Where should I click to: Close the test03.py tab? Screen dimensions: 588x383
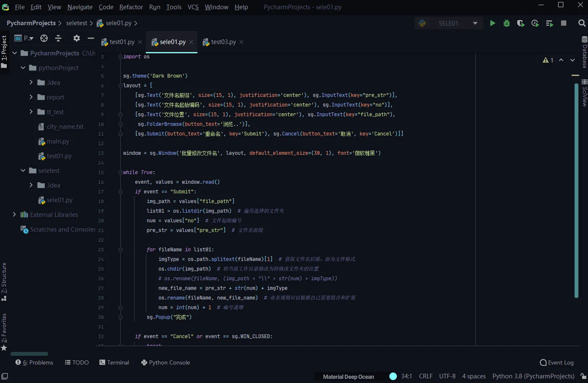point(241,42)
